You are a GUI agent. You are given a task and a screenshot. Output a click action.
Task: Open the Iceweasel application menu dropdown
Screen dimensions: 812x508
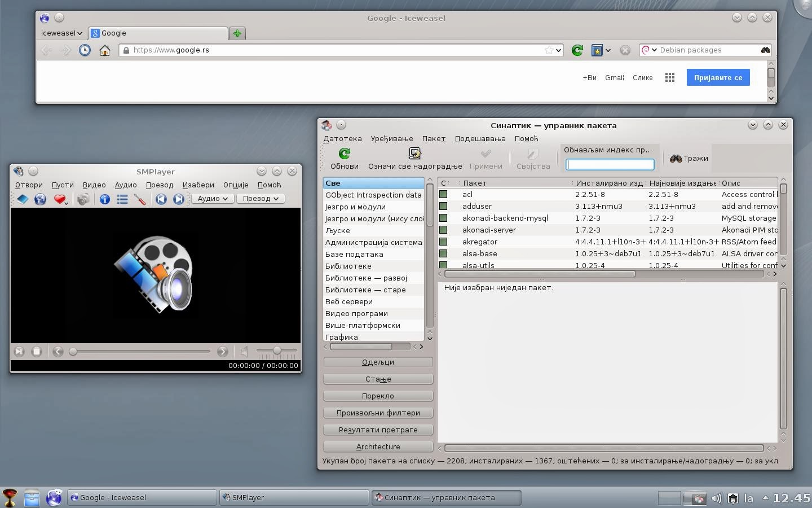[61, 33]
